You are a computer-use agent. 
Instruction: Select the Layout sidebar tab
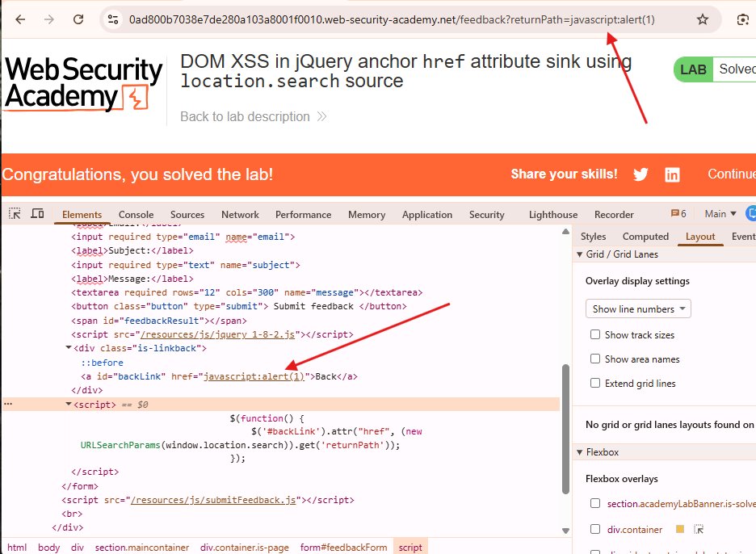coord(700,237)
